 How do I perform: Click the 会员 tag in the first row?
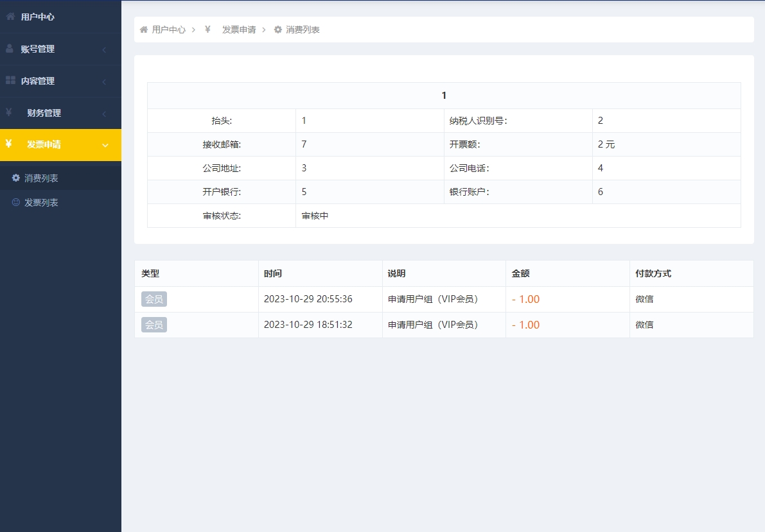154,299
